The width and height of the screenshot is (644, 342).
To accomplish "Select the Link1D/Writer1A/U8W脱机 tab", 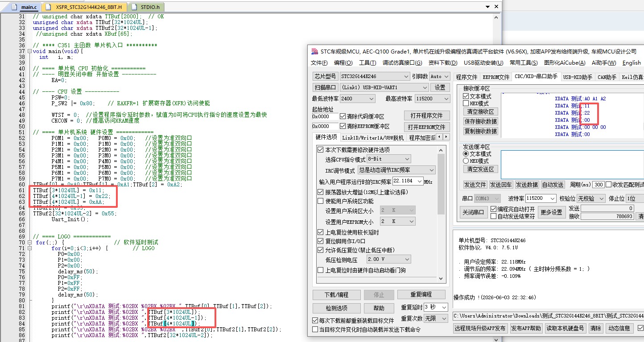I will pyautogui.click(x=372, y=138).
